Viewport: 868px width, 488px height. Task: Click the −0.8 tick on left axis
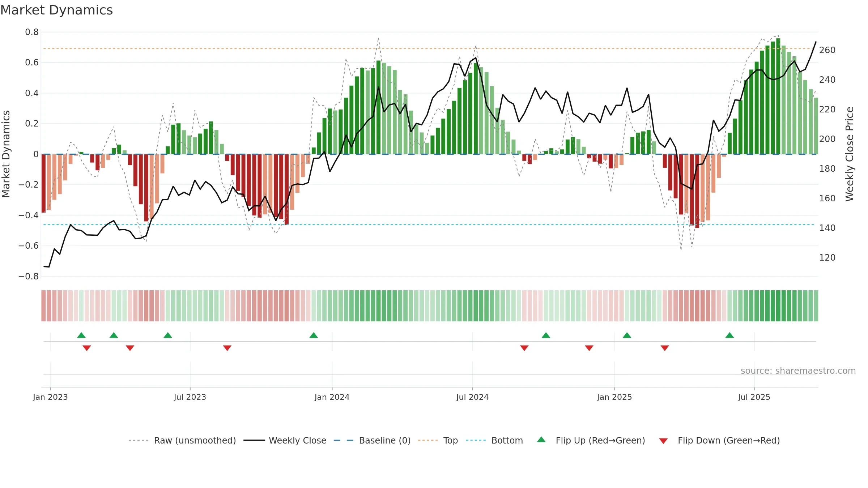(29, 277)
